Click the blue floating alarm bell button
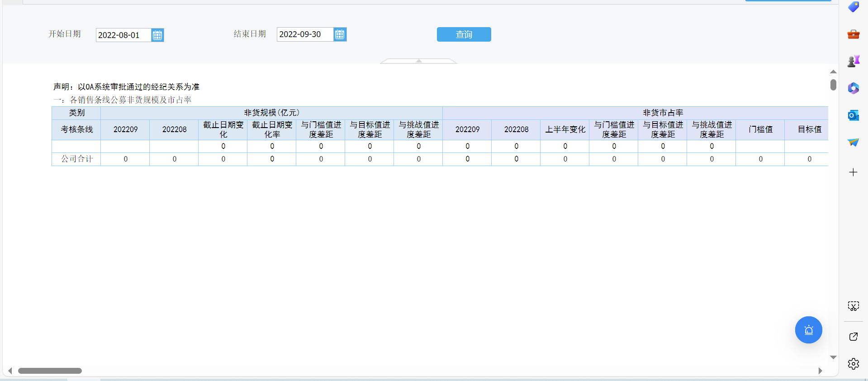The image size is (868, 381). (x=809, y=330)
